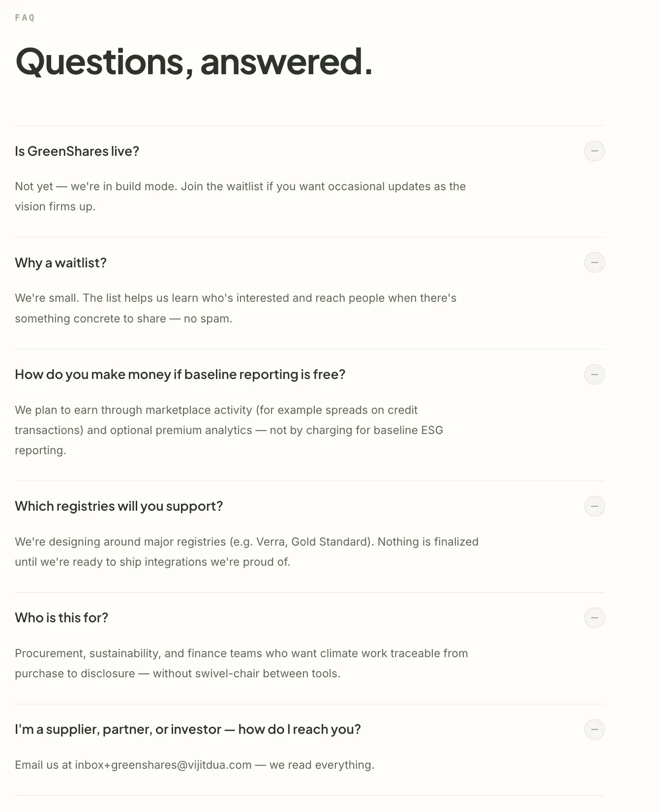The width and height of the screenshot is (661, 812).
Task: Click minus icon for baseline reporting question
Action: (594, 375)
